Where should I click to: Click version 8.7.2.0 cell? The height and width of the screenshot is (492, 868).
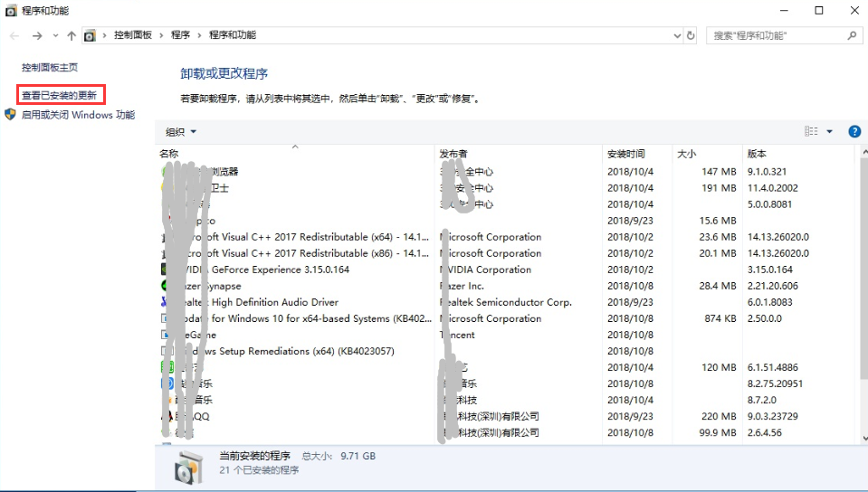click(762, 400)
